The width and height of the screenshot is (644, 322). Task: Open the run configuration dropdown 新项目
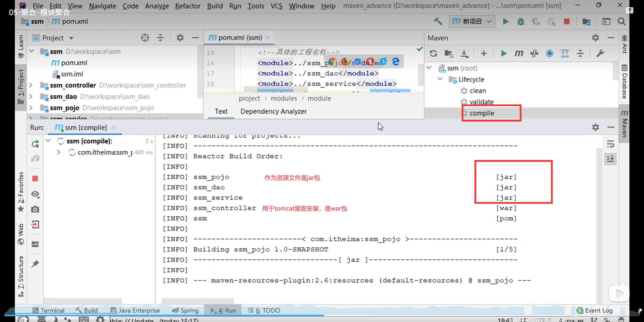tap(472, 21)
